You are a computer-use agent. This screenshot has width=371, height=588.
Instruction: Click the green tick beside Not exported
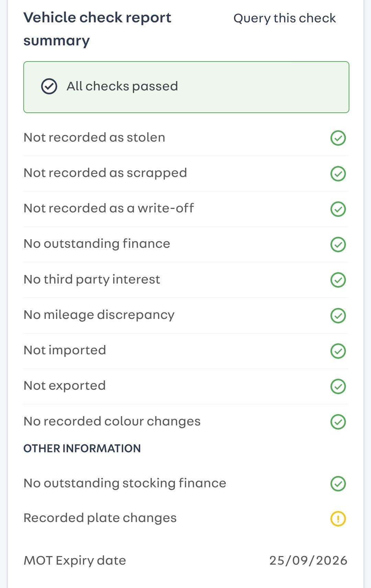[338, 386]
